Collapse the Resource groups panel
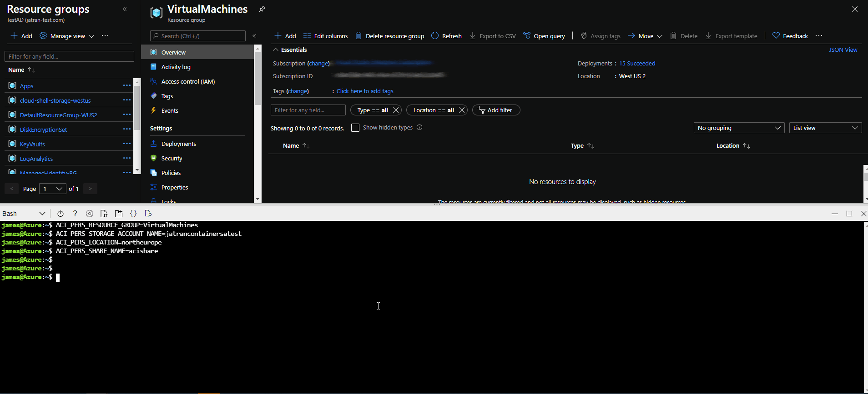Image resolution: width=868 pixels, height=394 pixels. pyautogui.click(x=125, y=9)
